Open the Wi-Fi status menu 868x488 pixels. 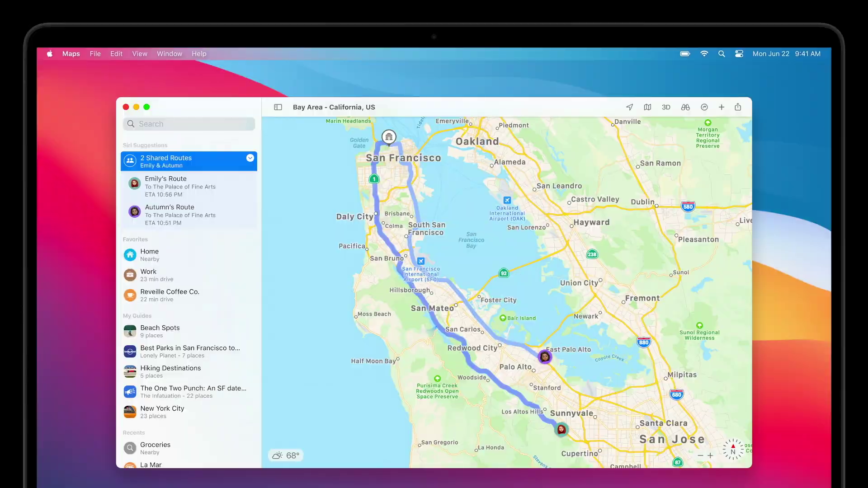[704, 54]
